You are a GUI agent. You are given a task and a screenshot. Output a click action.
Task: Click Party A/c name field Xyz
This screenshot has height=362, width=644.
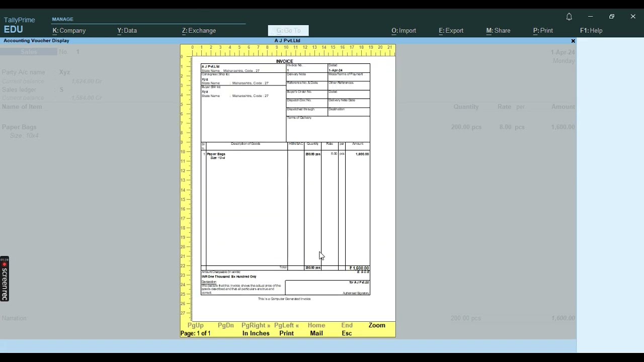click(64, 72)
